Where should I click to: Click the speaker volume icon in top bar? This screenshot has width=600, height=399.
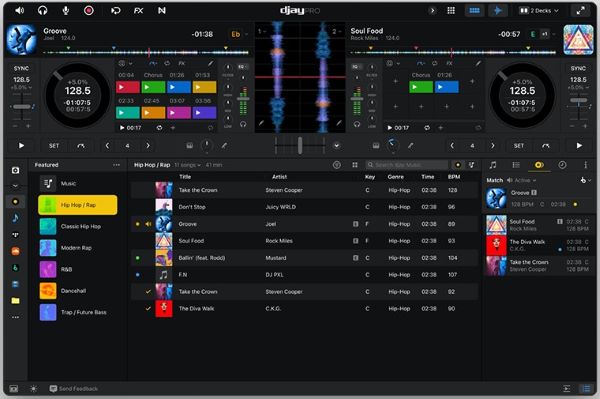point(19,11)
